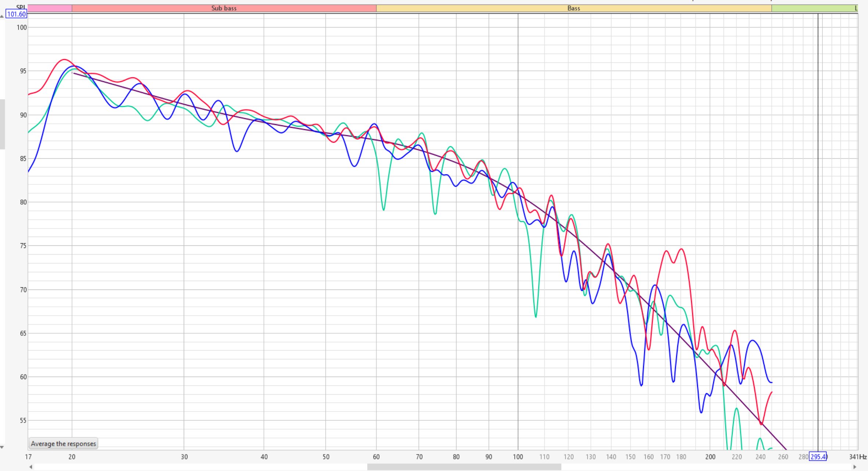
Task: Click the green band segment after Bass
Action: 815,8
